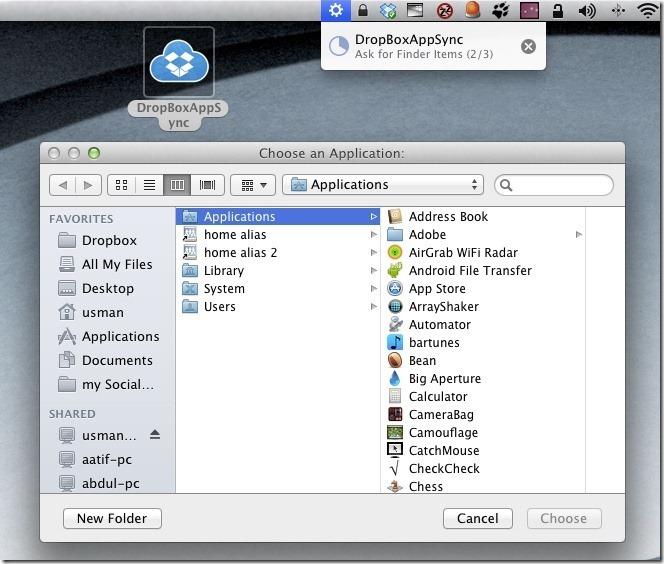
Task: Click the search field
Action: coord(554,185)
